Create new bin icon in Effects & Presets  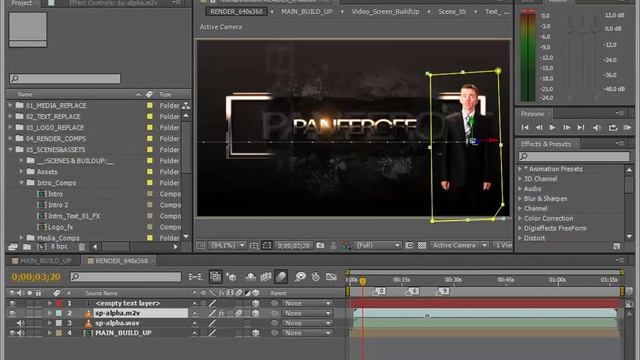[617, 246]
